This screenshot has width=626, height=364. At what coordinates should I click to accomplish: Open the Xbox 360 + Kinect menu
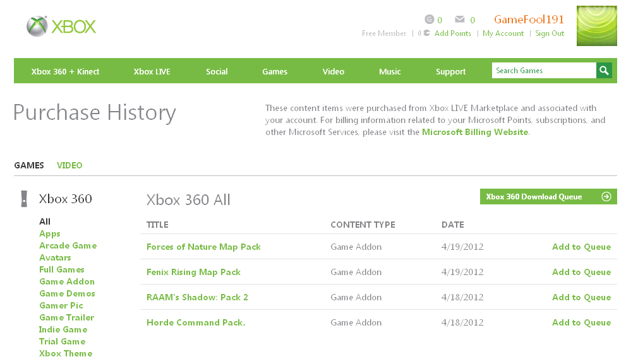(65, 72)
